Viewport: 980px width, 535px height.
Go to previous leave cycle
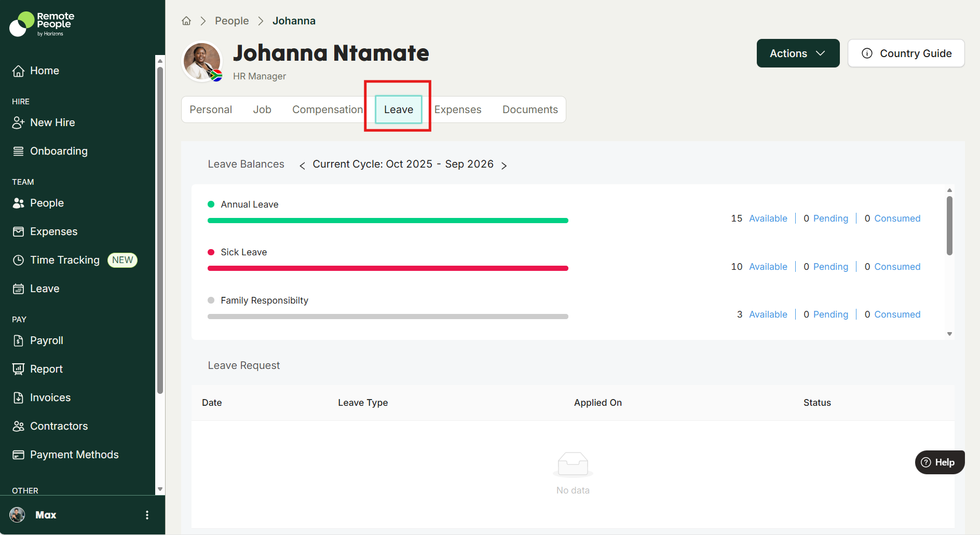[x=302, y=166]
